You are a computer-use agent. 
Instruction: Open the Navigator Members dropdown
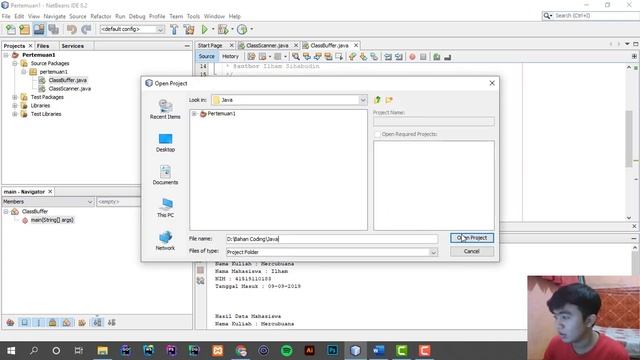pos(90,202)
